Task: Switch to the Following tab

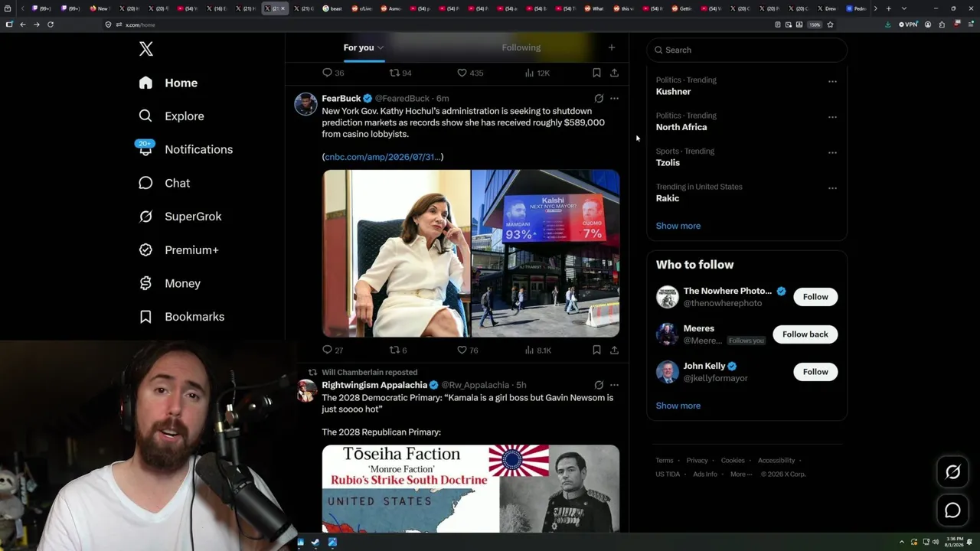Action: (x=521, y=47)
